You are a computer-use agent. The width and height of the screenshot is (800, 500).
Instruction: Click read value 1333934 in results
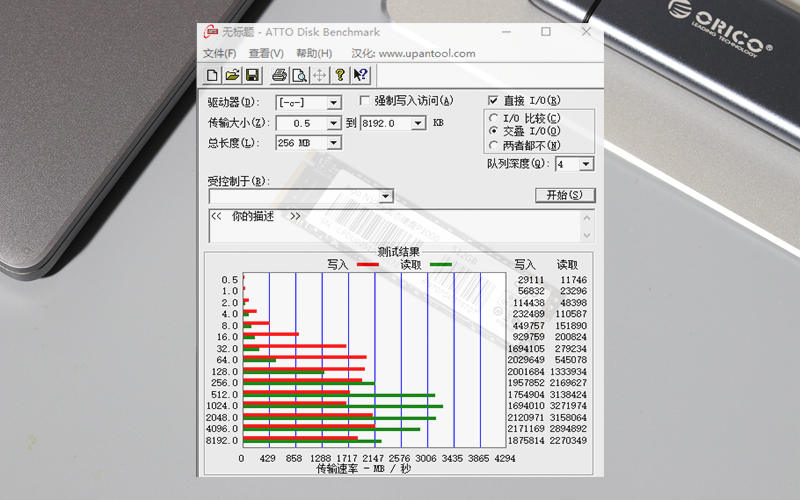[568, 371]
